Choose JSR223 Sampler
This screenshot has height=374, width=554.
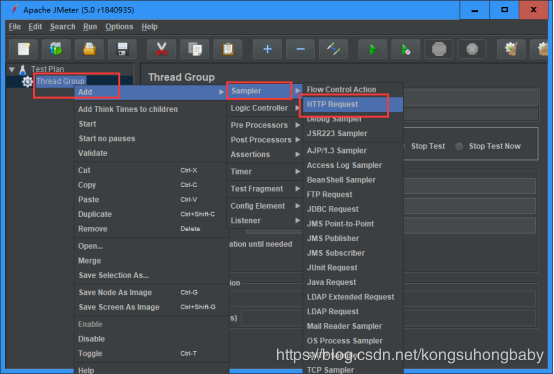coord(353,133)
